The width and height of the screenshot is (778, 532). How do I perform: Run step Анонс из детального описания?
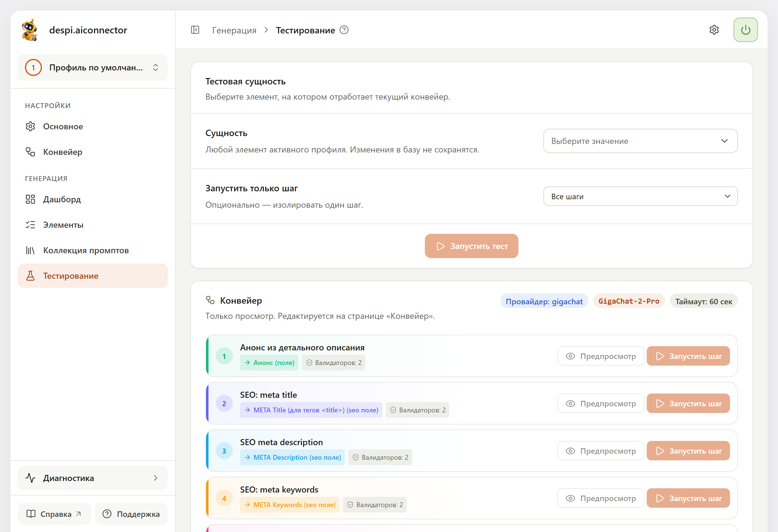688,356
